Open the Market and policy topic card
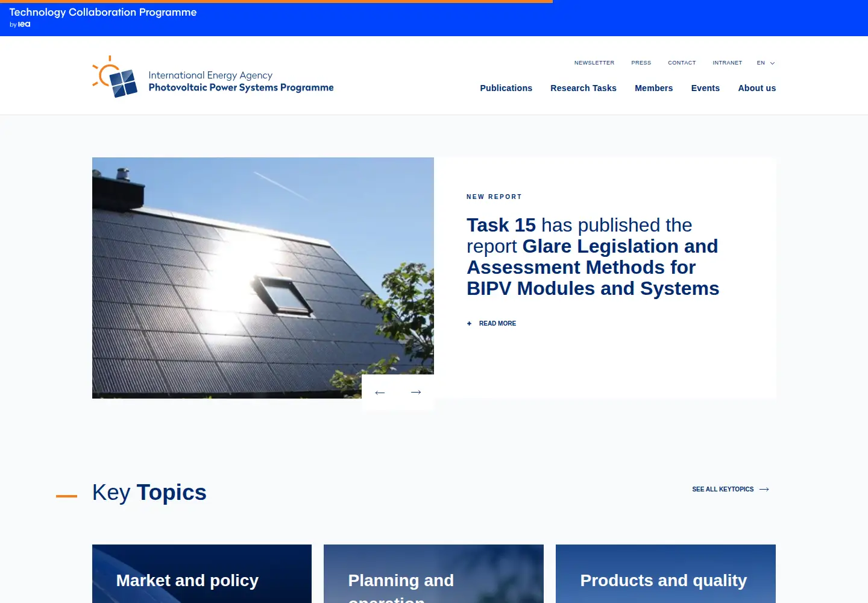Screen dimensions: 868x603 tap(202, 574)
